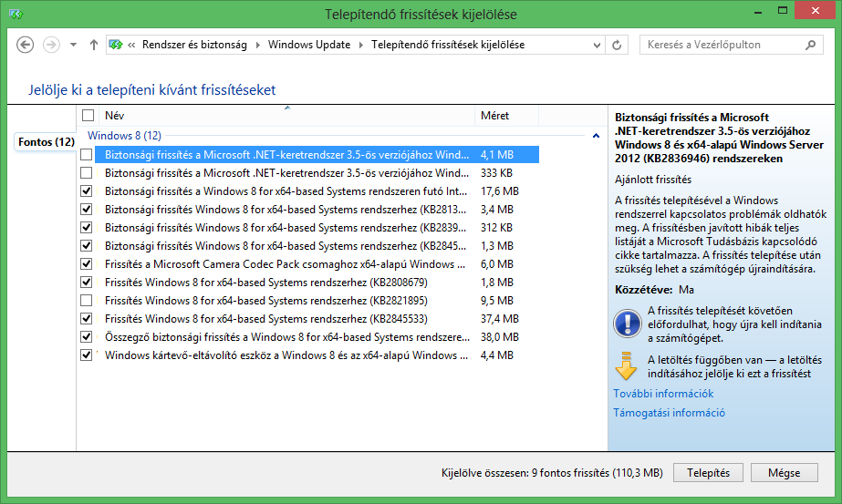The image size is (842, 504).
Task: Sort by the Név column header
Action: (x=287, y=116)
